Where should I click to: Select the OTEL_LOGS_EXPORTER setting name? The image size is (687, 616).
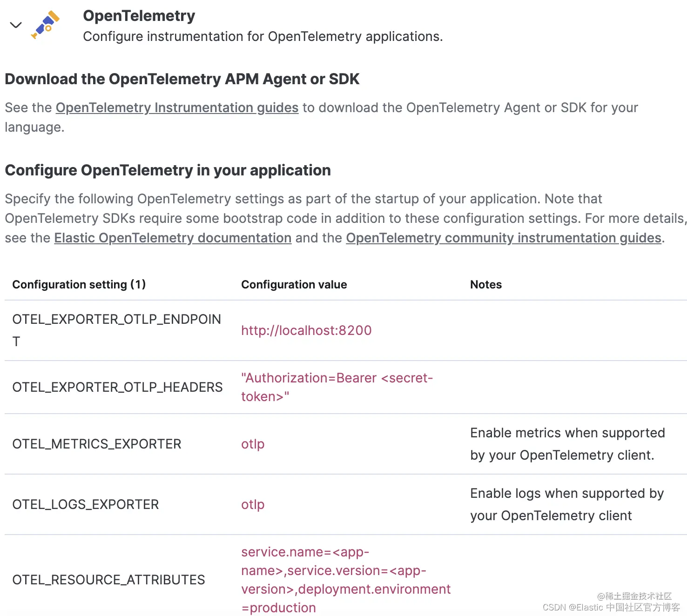tap(86, 504)
